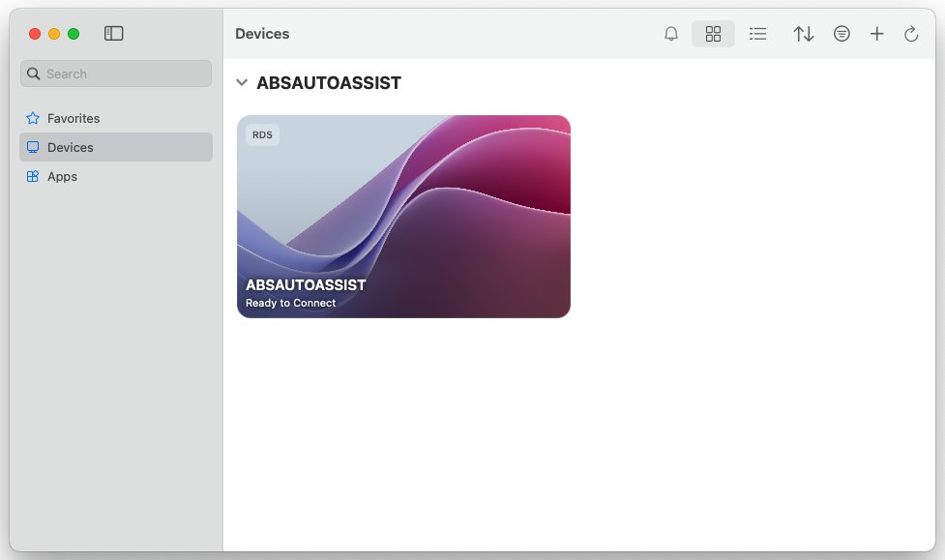
Task: Click the Ready to Connect status text
Action: point(290,303)
